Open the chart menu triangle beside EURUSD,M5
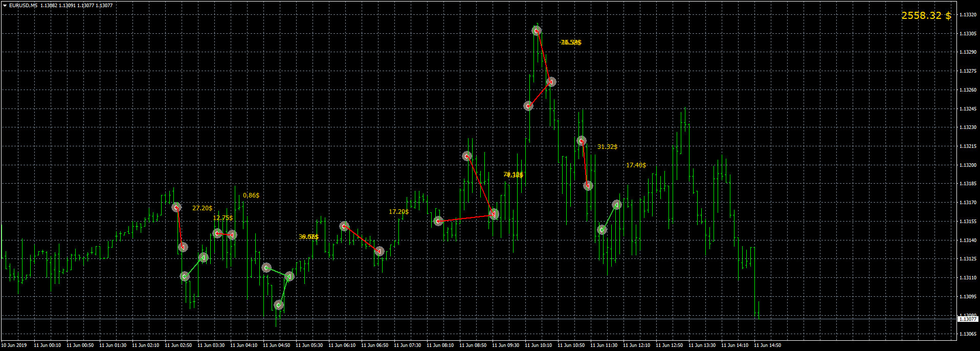 tap(5, 6)
